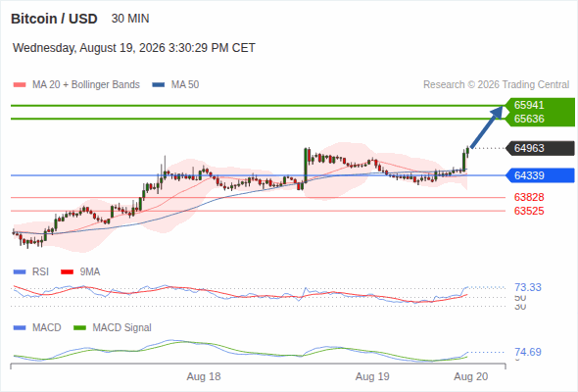Click the MA 20 + Bollinger Bands pink swatch
The height and width of the screenshot is (392, 578).
(20, 85)
